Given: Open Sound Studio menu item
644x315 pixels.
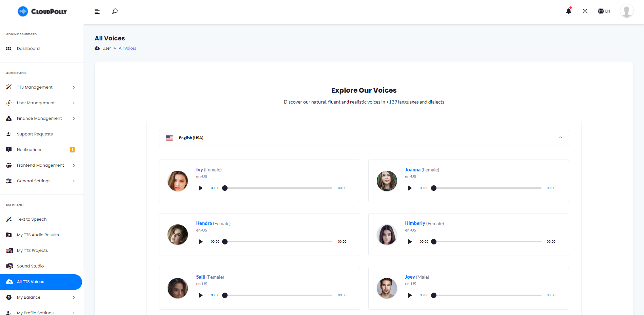Looking at the screenshot, I should coord(30,266).
